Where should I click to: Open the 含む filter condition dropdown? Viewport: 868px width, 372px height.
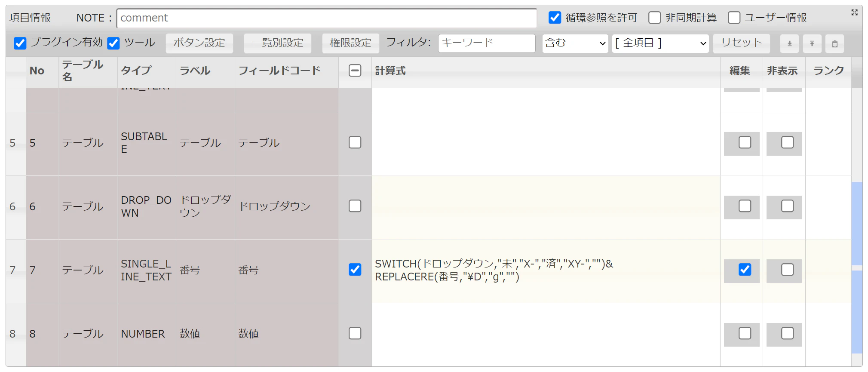575,43
